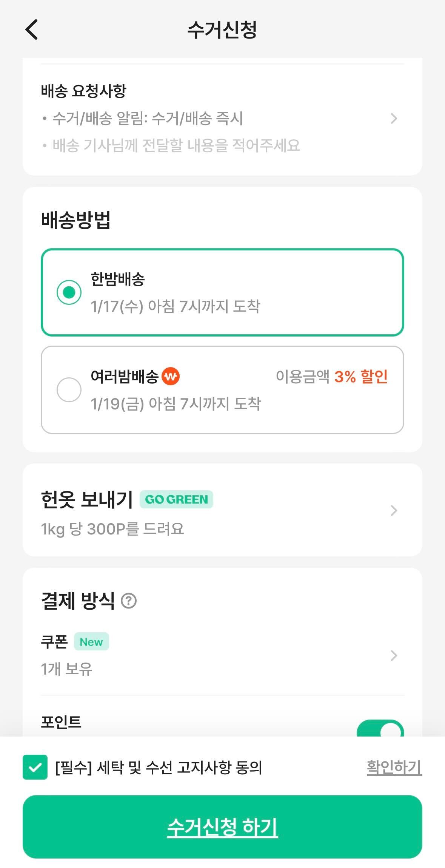This screenshot has height=868, width=445.
Task: Tap 수거/배송 알림 setting line
Action: point(148,119)
